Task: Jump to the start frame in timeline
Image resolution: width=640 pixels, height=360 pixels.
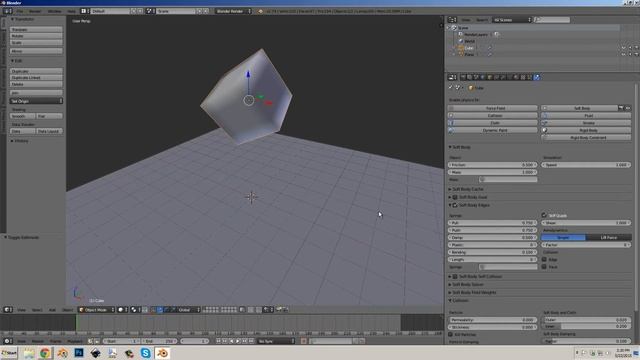Action: [218, 341]
